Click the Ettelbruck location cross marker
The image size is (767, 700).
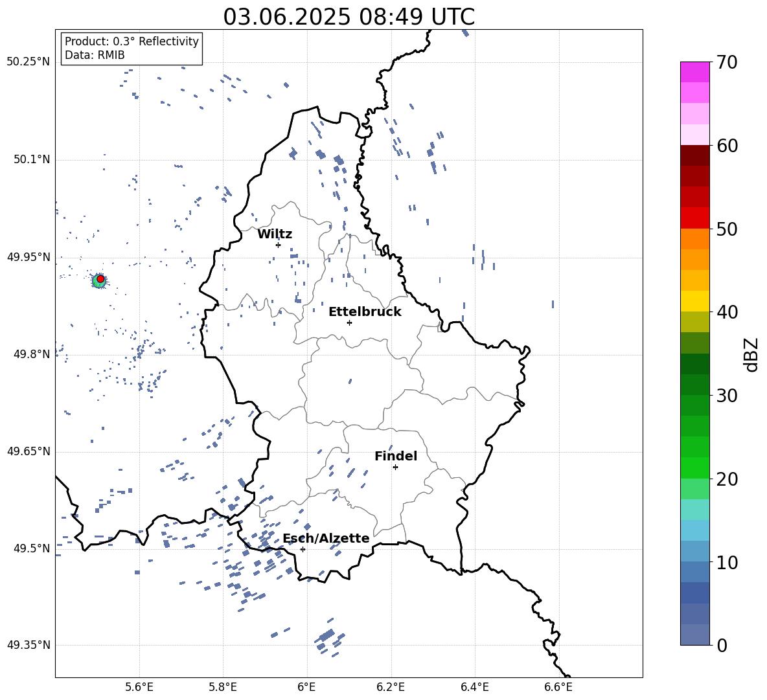[349, 322]
